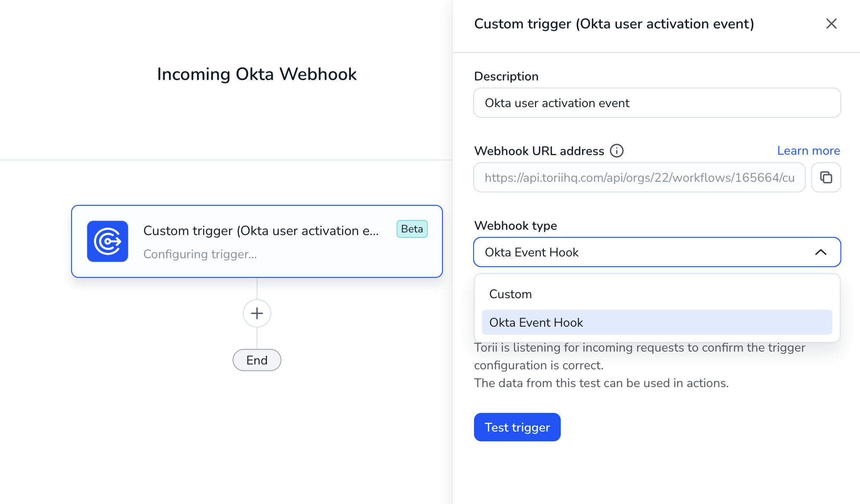Click the Beta badge on trigger card

[412, 229]
